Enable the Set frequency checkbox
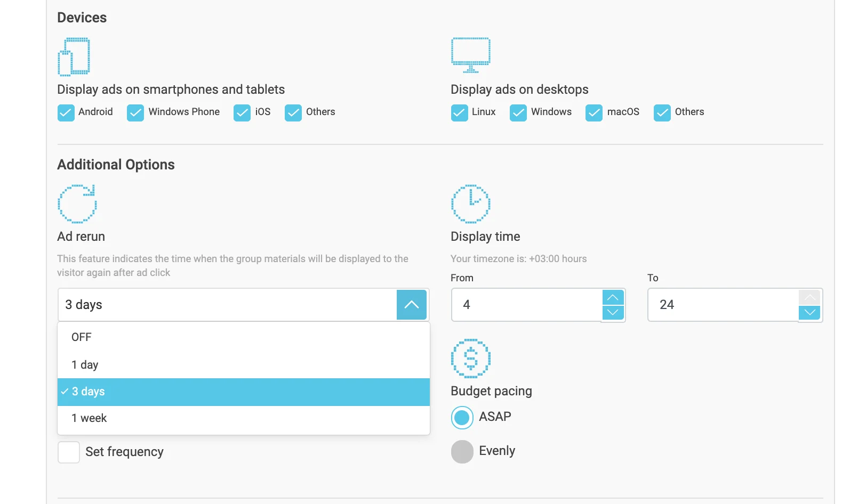Image resolution: width=866 pixels, height=504 pixels. 69,452
